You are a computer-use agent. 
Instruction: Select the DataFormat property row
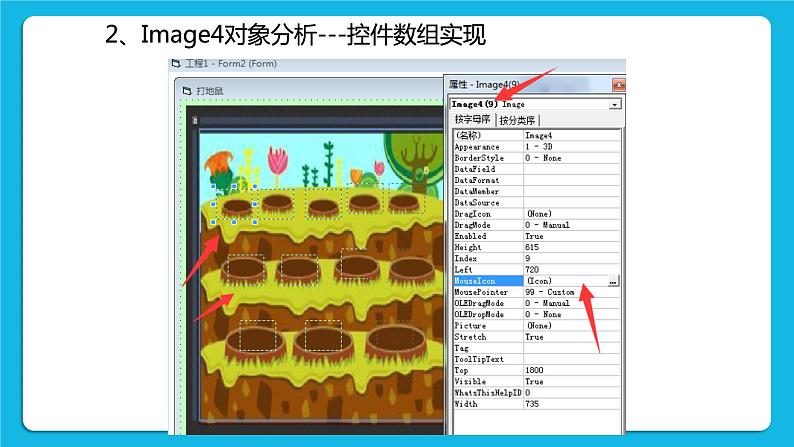(537, 180)
